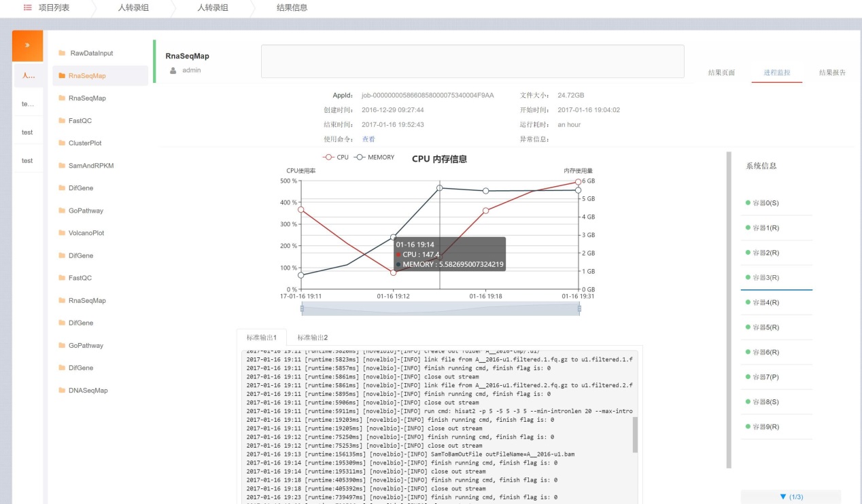
Task: Click left handle of chart zoom slider
Action: (x=303, y=308)
